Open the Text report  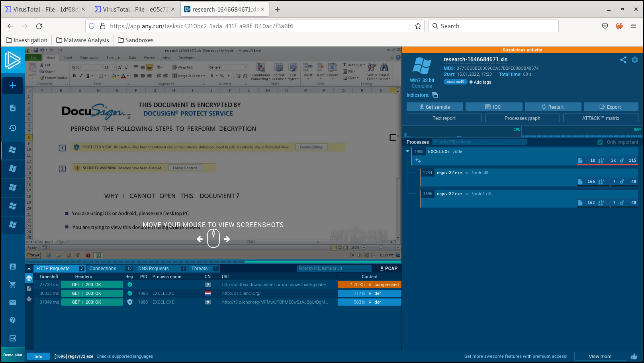pyautogui.click(x=444, y=118)
